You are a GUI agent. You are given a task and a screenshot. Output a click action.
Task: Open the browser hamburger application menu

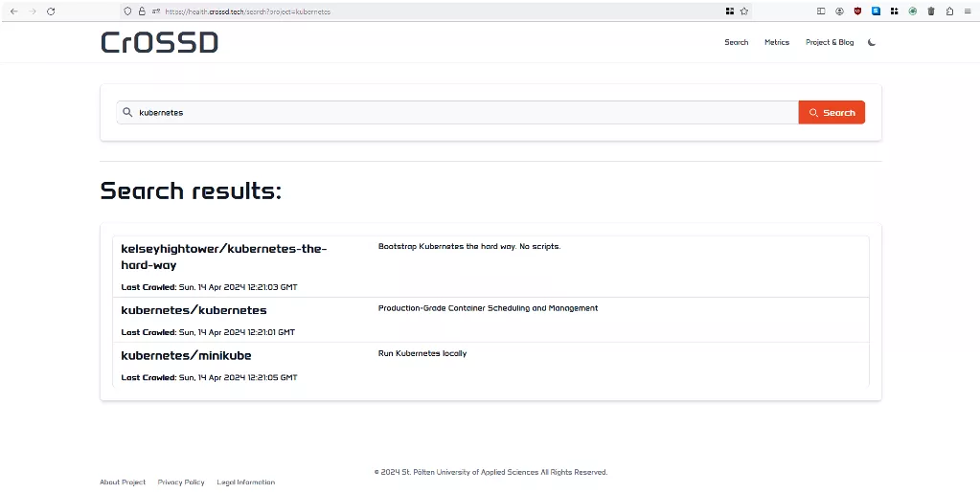point(967,11)
